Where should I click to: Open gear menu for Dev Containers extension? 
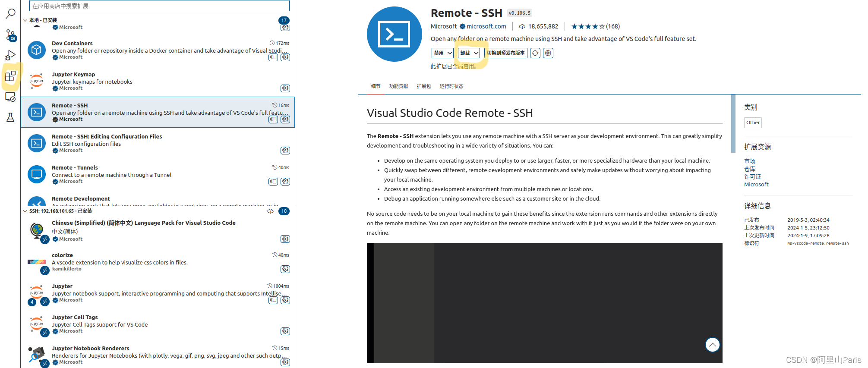point(285,57)
